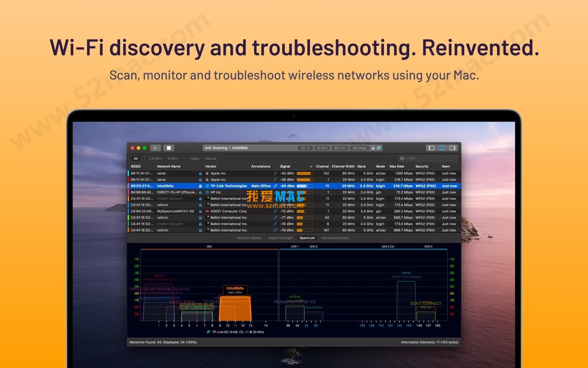
Task: Click the TP-Link logo in toolbar status display
Action: 378,148
